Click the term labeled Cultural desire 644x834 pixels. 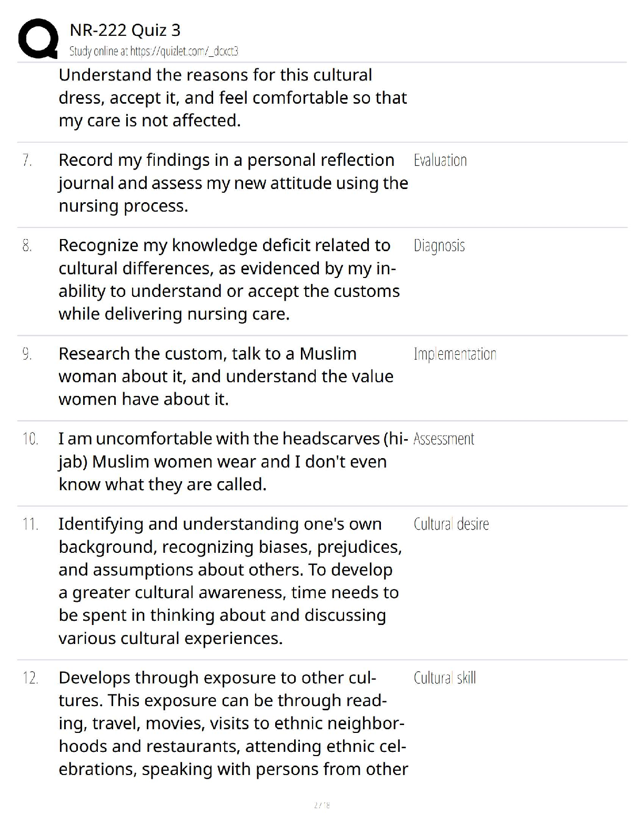click(x=451, y=524)
